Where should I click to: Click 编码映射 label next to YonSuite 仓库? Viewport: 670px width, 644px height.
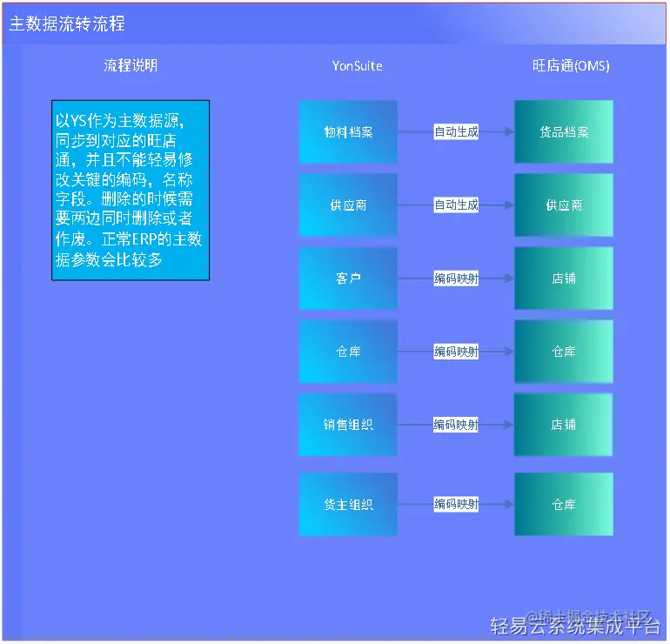(456, 352)
